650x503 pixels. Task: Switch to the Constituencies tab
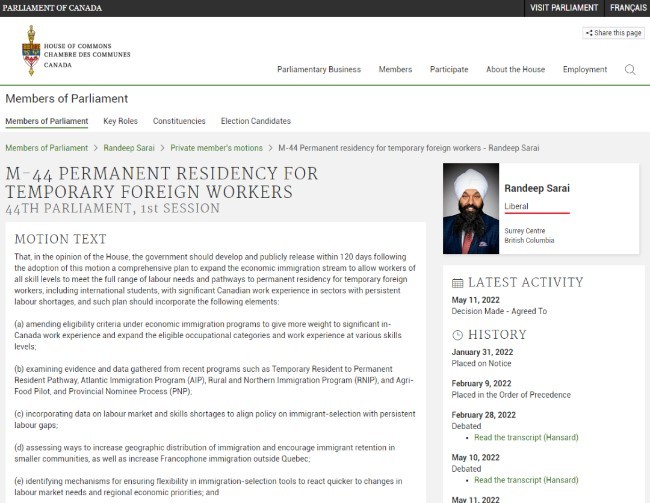pyautogui.click(x=179, y=121)
